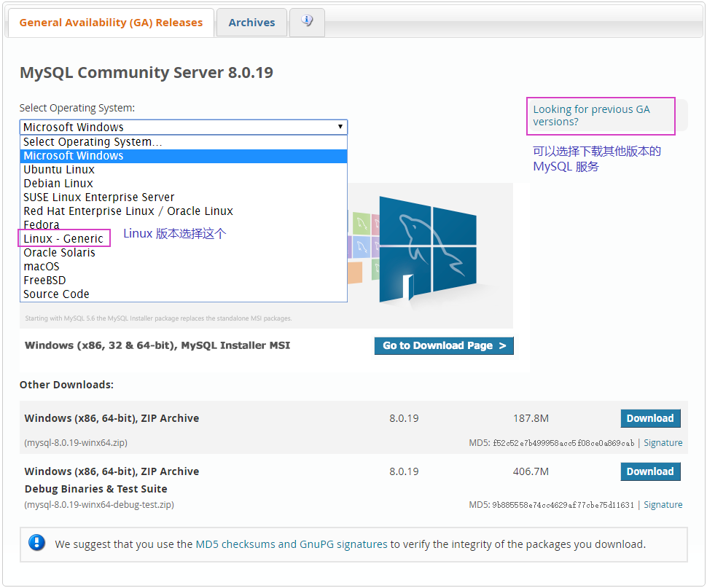Pick Red Hat Enterprise Linux / Oracle Linux

point(184,211)
